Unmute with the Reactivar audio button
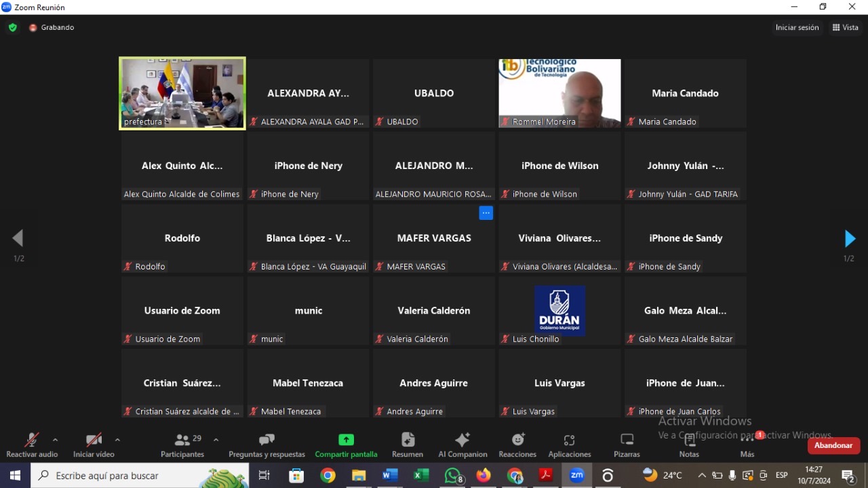This screenshot has height=488, width=868. (32, 445)
